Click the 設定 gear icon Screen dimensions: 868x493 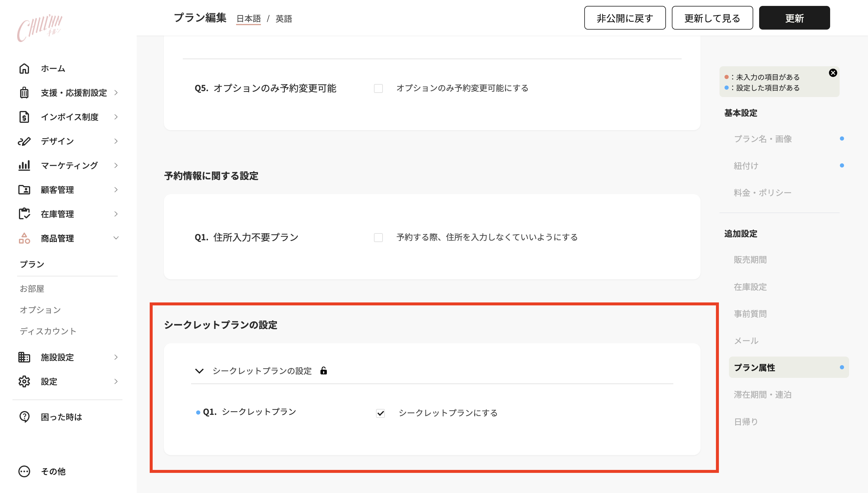24,381
